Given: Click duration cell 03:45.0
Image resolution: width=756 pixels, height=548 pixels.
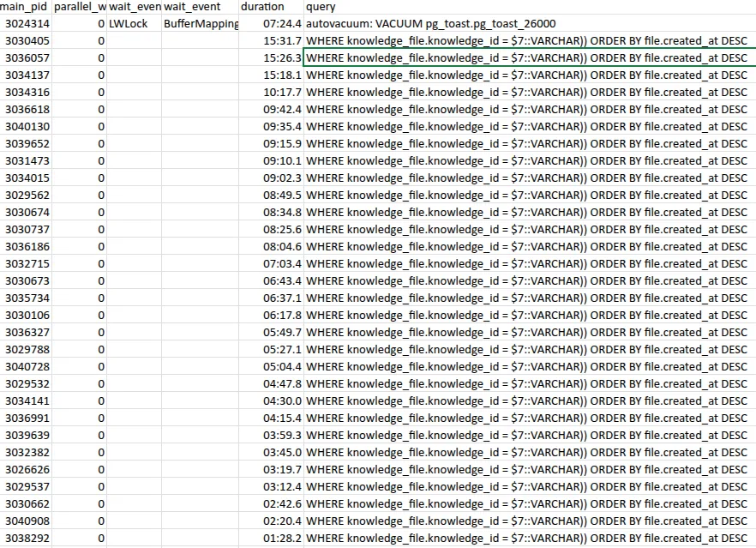Looking at the screenshot, I should (x=271, y=453).
